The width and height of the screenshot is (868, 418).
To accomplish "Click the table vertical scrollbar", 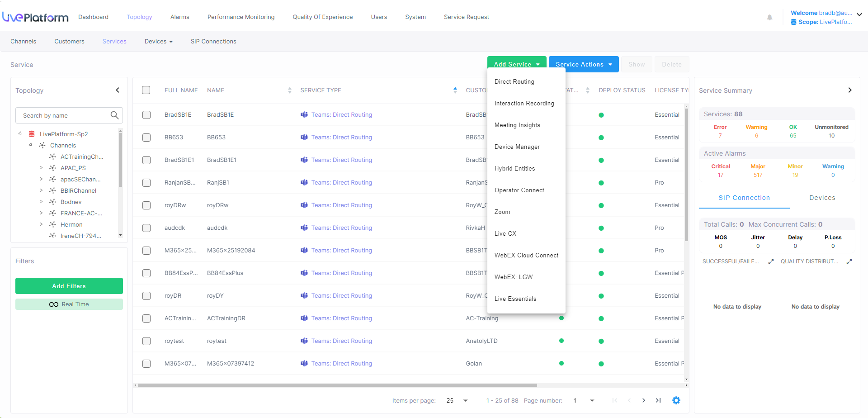I will 686,174.
